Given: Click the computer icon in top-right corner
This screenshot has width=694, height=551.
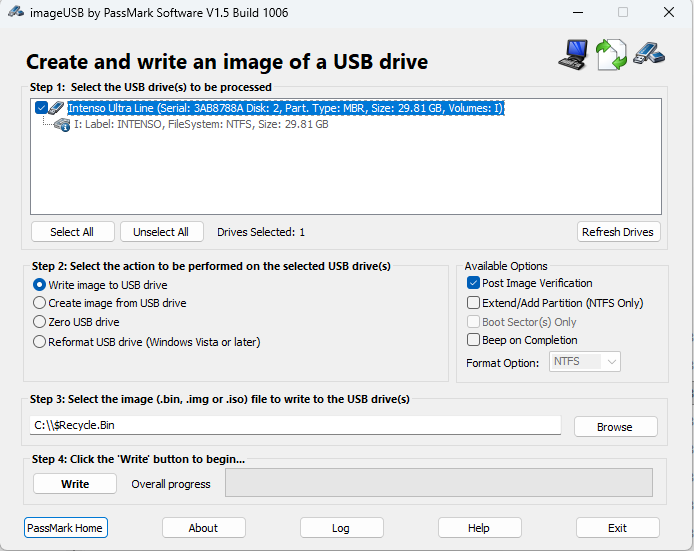Looking at the screenshot, I should 573,54.
